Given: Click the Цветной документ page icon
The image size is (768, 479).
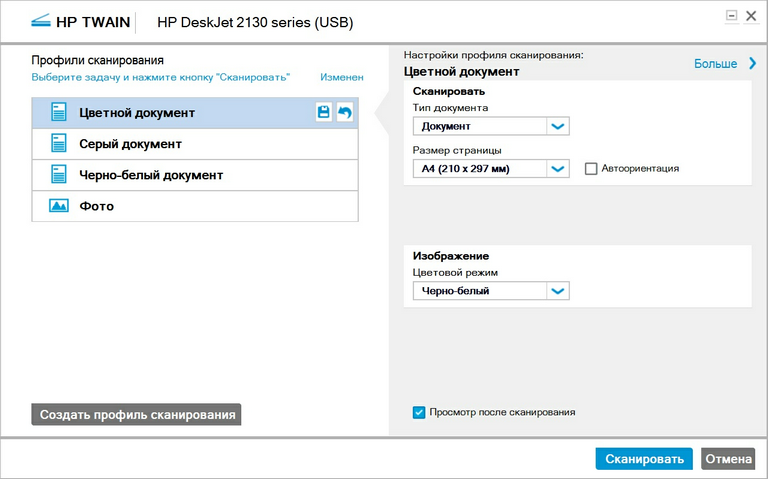Looking at the screenshot, I should coord(59,112).
